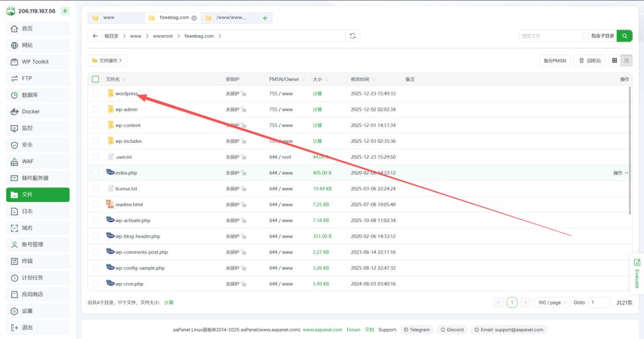The height and width of the screenshot is (339, 644).
Task: Click the 回收站 recycle bin button
Action: [589, 60]
